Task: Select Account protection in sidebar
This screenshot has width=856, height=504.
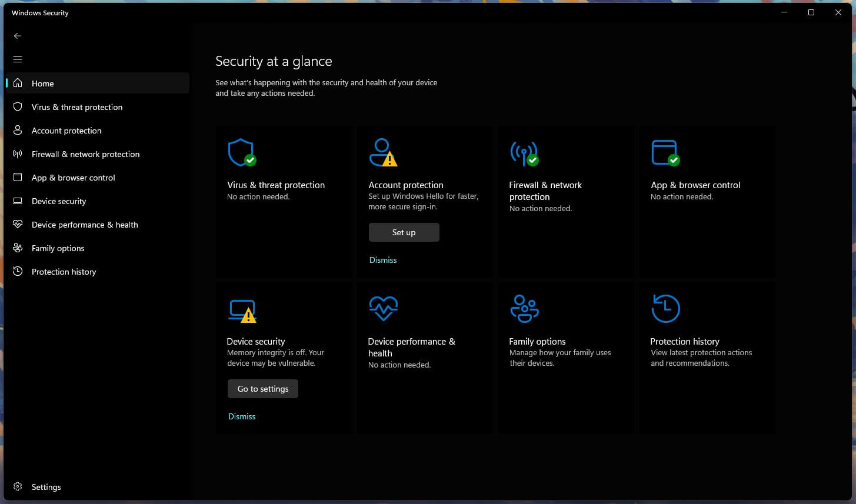Action: tap(98, 130)
